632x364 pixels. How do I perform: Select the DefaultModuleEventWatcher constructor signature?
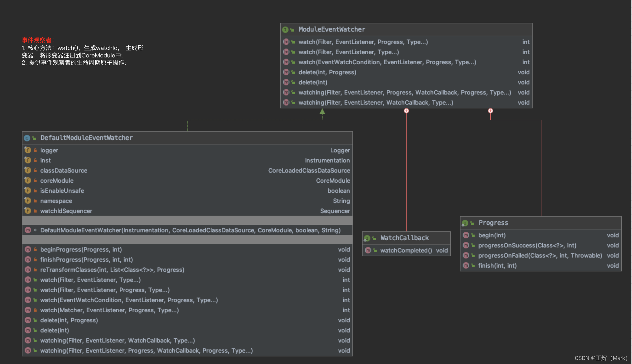tap(190, 230)
